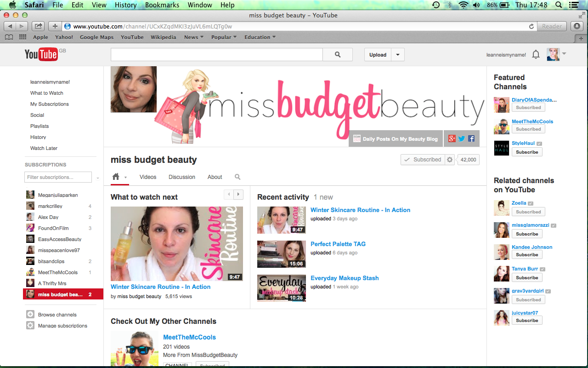The image size is (588, 368).
Task: Open Perfect Palette TAG video link
Action: [338, 244]
